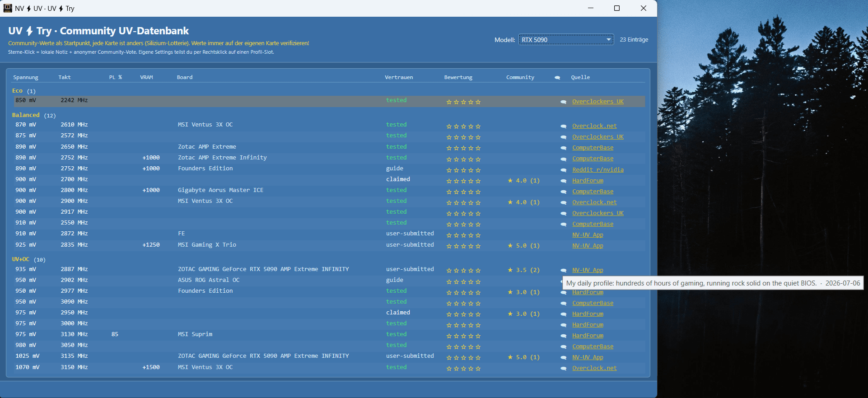The width and height of the screenshot is (868, 398).
Task: Click the community rating 3.5 (2)
Action: point(524,270)
